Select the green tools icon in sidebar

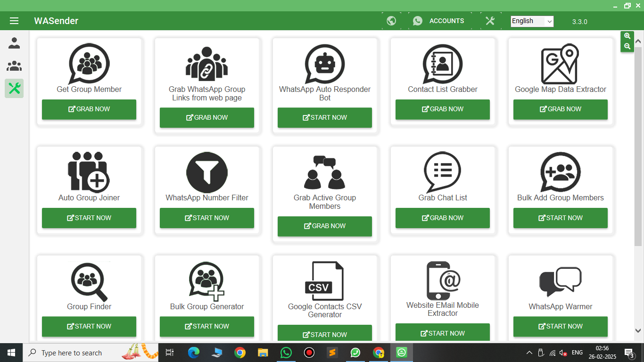14,88
